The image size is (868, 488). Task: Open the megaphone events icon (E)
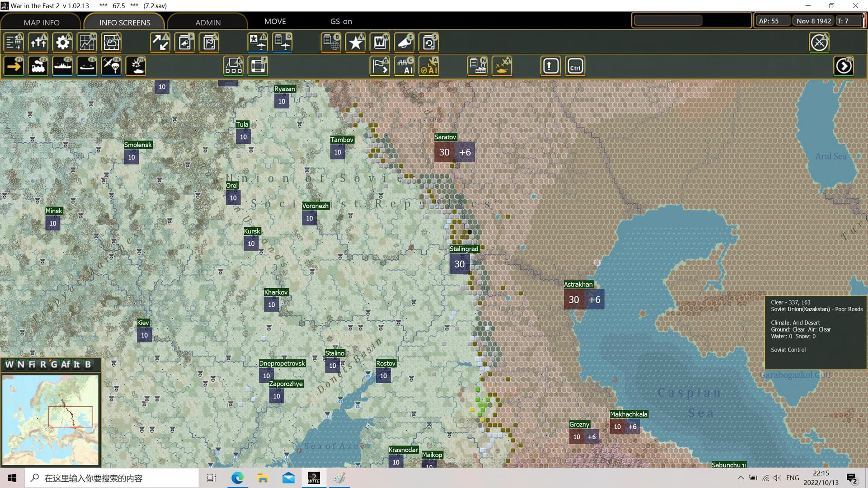click(404, 42)
